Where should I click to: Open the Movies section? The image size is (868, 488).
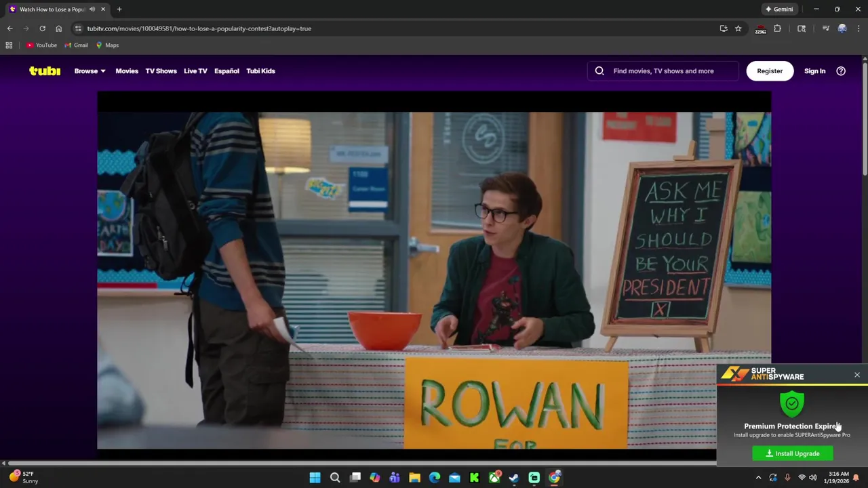(x=127, y=70)
